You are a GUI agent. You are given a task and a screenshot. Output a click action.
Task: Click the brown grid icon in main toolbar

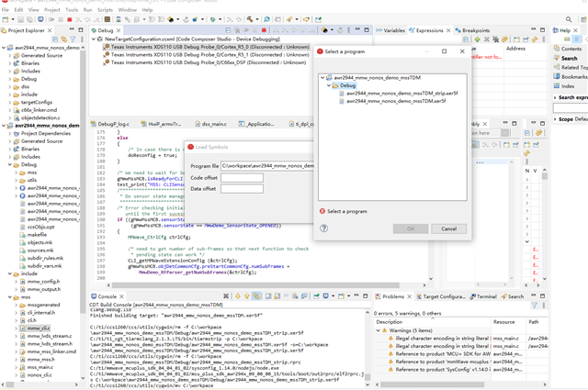pyautogui.click(x=107, y=19)
